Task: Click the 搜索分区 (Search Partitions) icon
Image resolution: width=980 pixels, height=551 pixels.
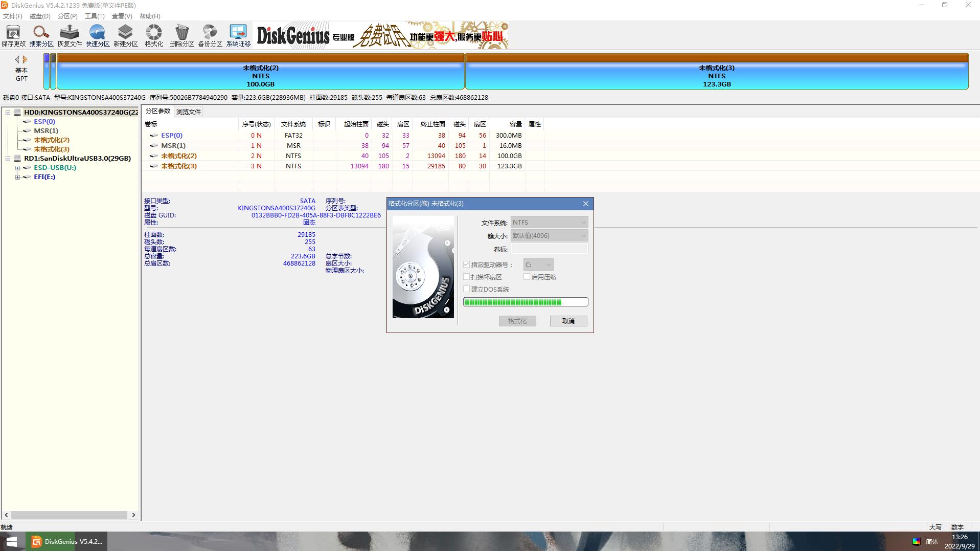Action: point(41,36)
